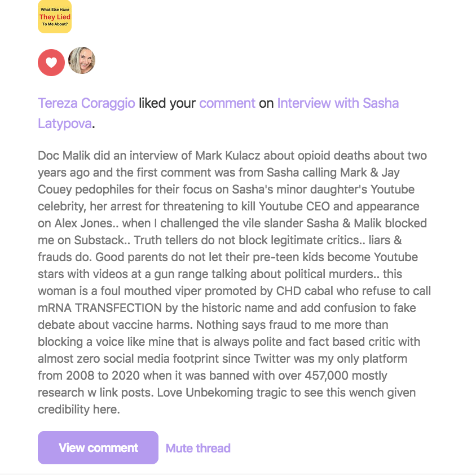Click the wrapped "Latypova" link text

click(64, 124)
